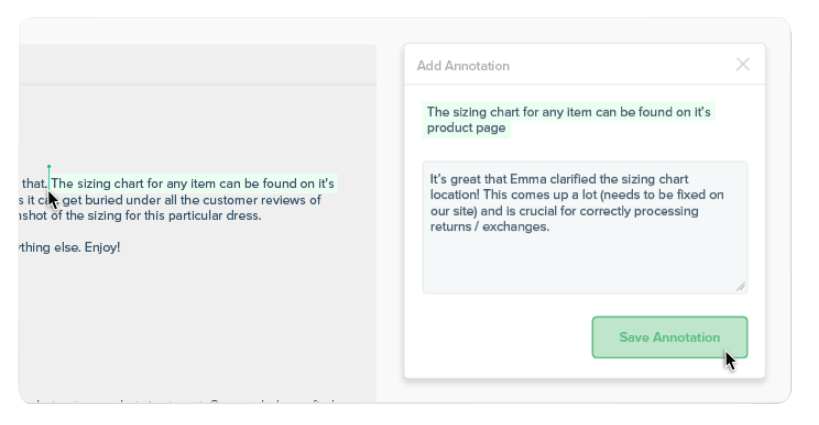Click the word "that." before the highlight
Image resolution: width=819 pixels, height=425 pixels.
click(x=34, y=184)
